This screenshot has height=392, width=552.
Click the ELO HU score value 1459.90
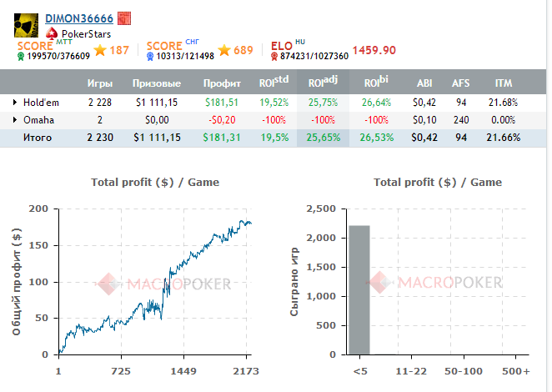click(x=374, y=50)
